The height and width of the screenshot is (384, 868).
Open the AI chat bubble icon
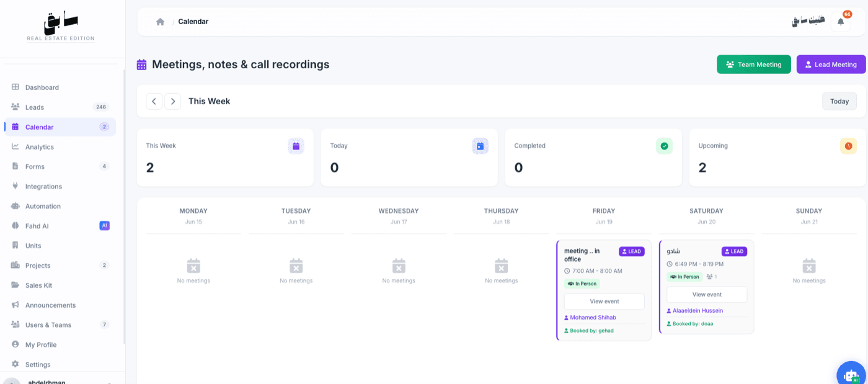click(x=851, y=375)
